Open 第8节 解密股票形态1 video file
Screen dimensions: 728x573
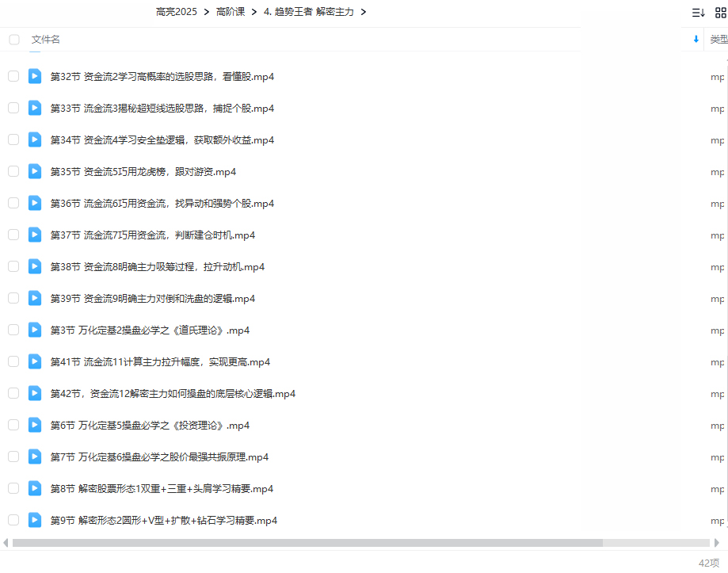(x=162, y=489)
